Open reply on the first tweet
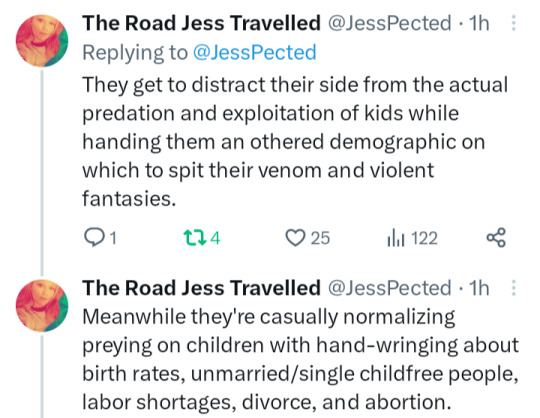The image size is (540, 418). pos(94,238)
